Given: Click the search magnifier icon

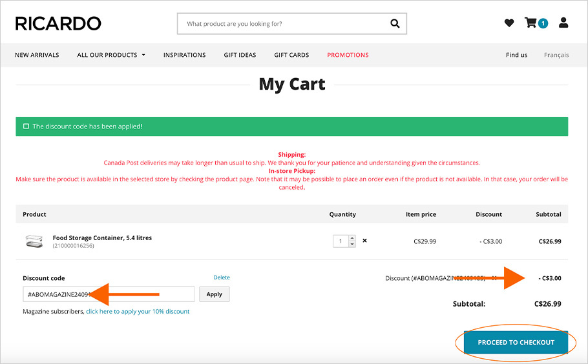Looking at the screenshot, I should [x=395, y=24].
